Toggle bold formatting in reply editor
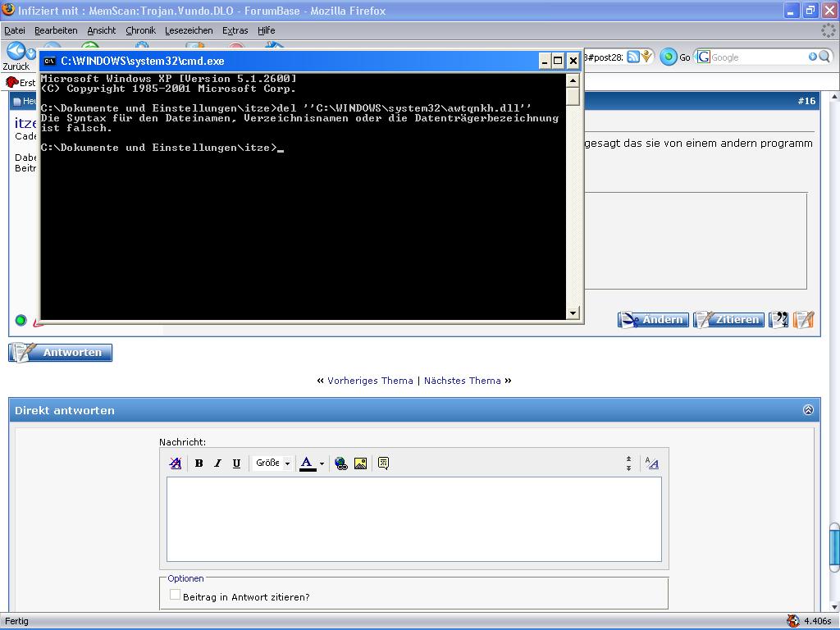This screenshot has width=840, height=630. point(199,463)
